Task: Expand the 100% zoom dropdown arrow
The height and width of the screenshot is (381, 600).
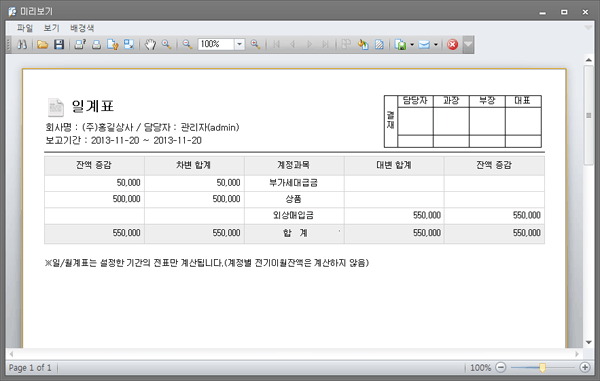Action: (x=239, y=44)
